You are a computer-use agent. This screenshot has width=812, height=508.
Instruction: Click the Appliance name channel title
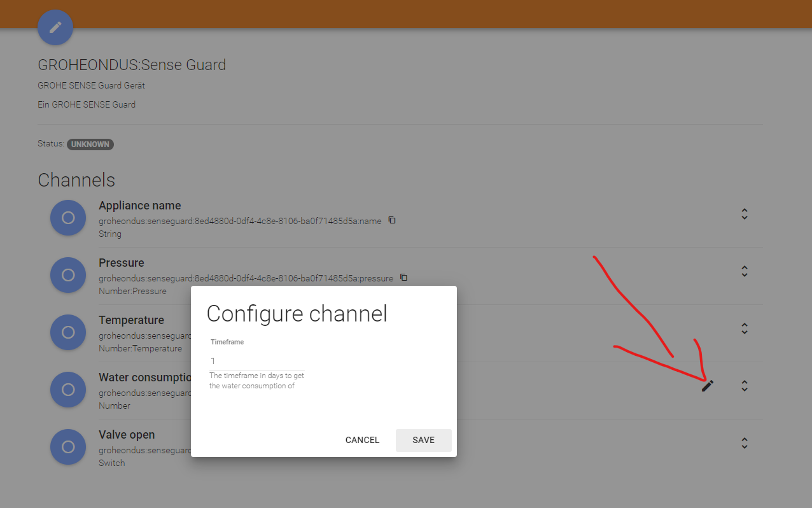point(140,206)
